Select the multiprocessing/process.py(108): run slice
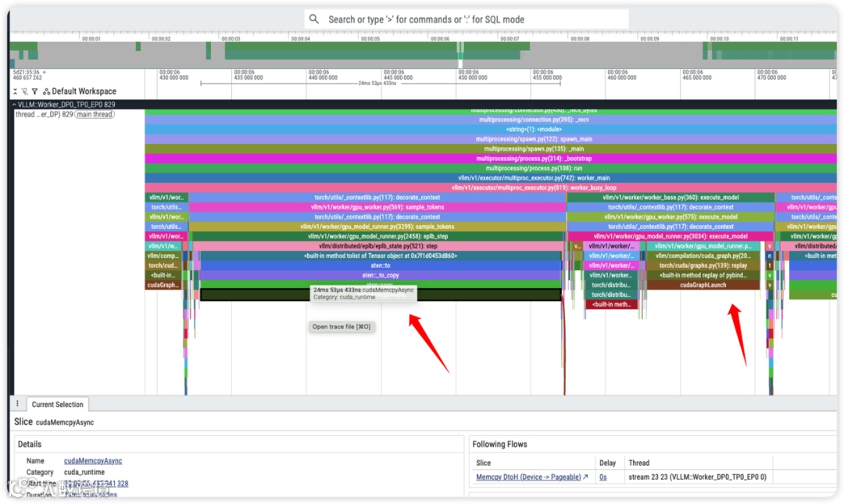 tap(490, 169)
